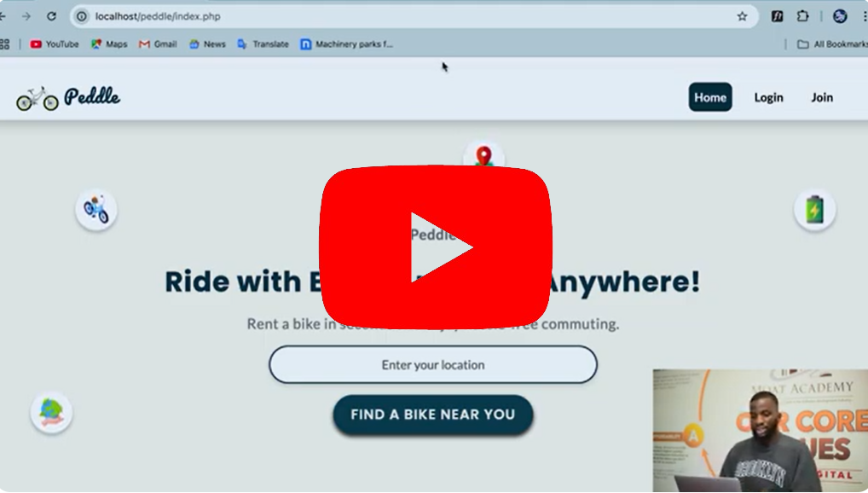This screenshot has height=493, width=868.
Task: Open the News bookmark
Action: point(207,43)
